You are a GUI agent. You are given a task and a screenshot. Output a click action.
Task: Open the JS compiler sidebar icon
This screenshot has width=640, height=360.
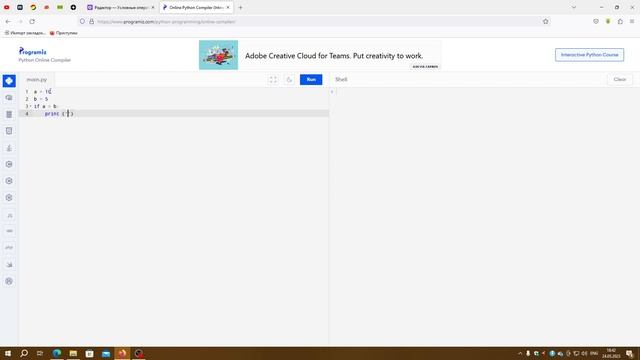coord(9,215)
